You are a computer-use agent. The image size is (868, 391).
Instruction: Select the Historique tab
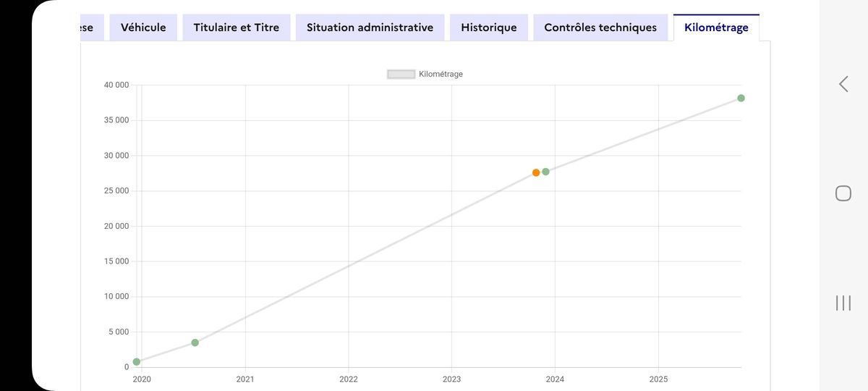(489, 28)
